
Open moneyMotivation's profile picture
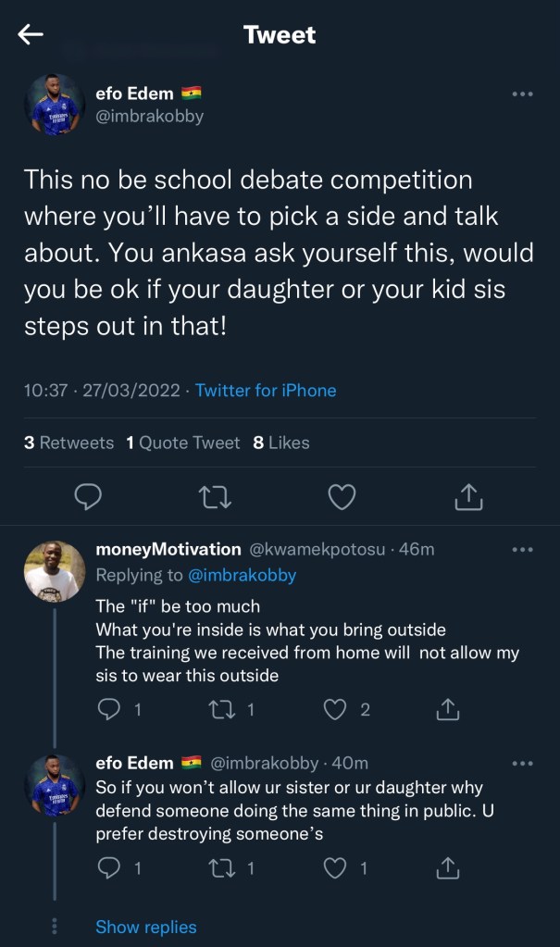coord(55,571)
